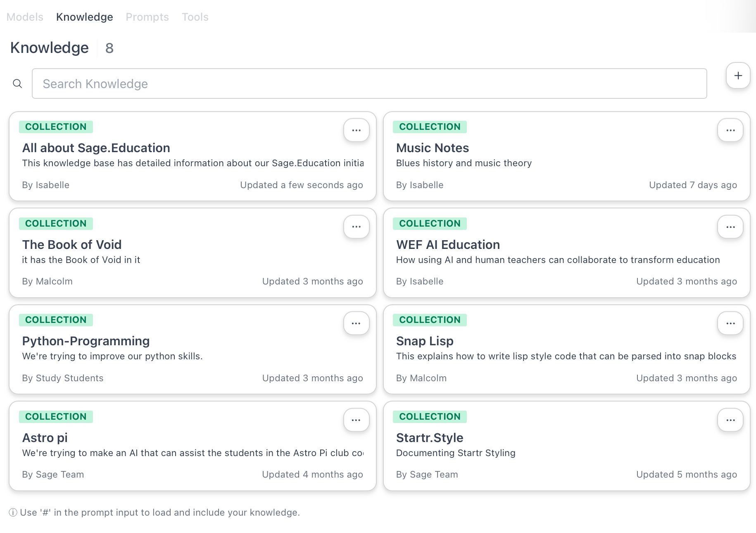Open ellipsis menu for The Book of Void
Viewport: 756px width, 533px height.
(356, 227)
